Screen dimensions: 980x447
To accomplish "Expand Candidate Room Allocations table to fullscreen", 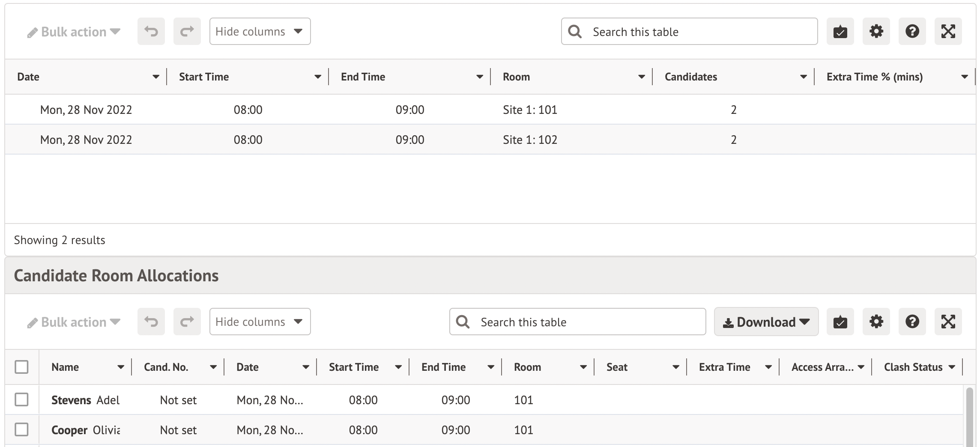I will 948,322.
